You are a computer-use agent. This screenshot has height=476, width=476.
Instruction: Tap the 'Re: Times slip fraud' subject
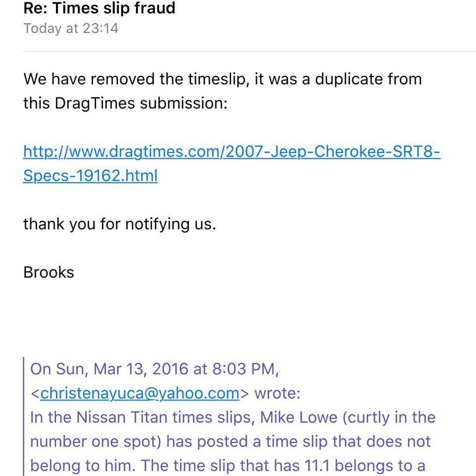pyautogui.click(x=99, y=8)
